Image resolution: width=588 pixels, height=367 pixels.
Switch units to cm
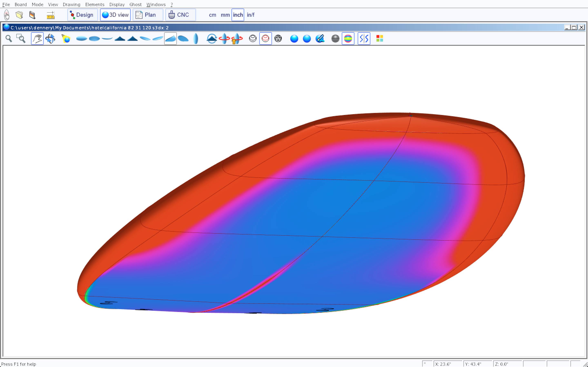point(212,15)
